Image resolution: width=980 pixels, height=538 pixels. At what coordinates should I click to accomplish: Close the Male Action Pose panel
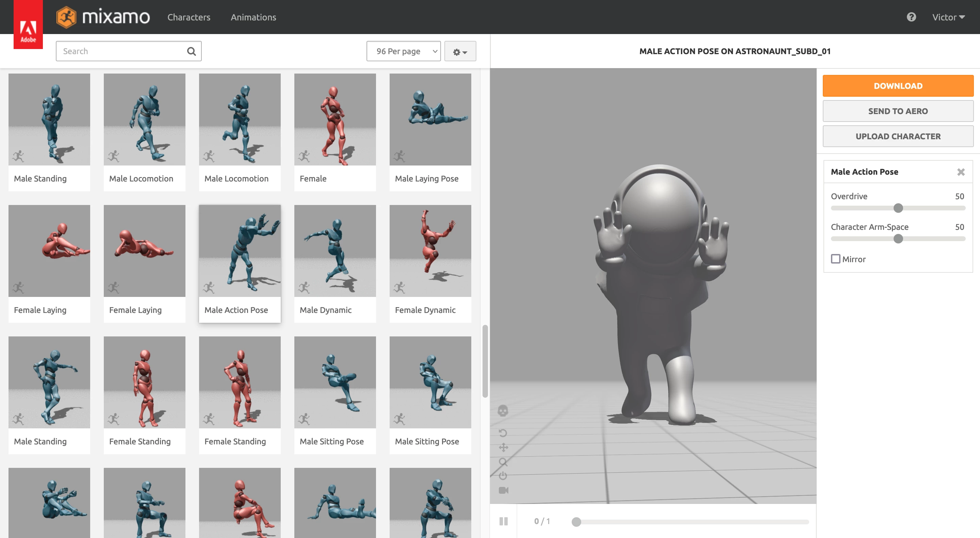[x=961, y=172]
